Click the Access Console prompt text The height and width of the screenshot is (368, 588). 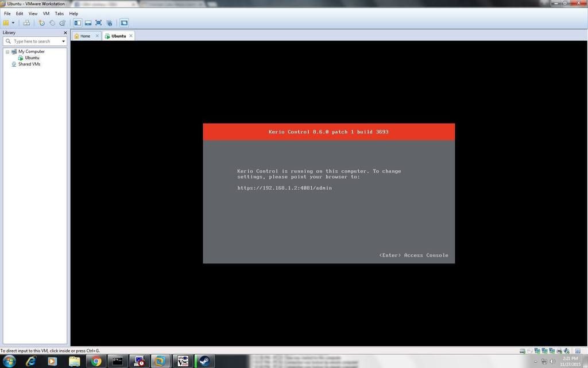tap(413, 255)
